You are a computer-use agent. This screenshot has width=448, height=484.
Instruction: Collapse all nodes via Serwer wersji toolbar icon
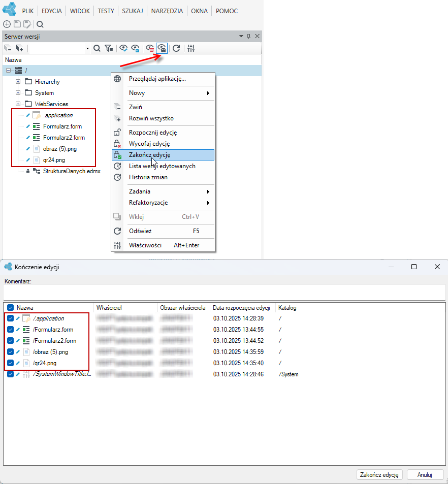click(x=8, y=48)
